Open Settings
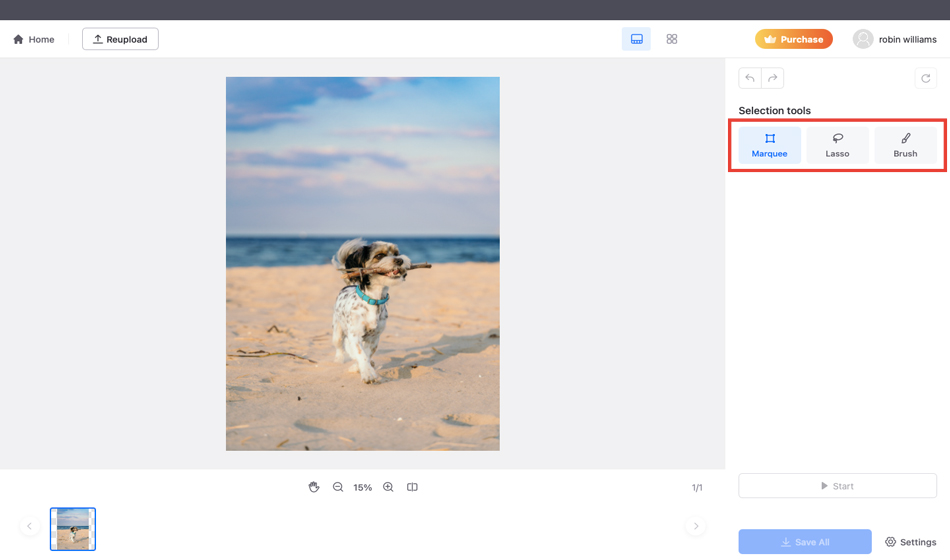The height and width of the screenshot is (560, 950). 911,542
